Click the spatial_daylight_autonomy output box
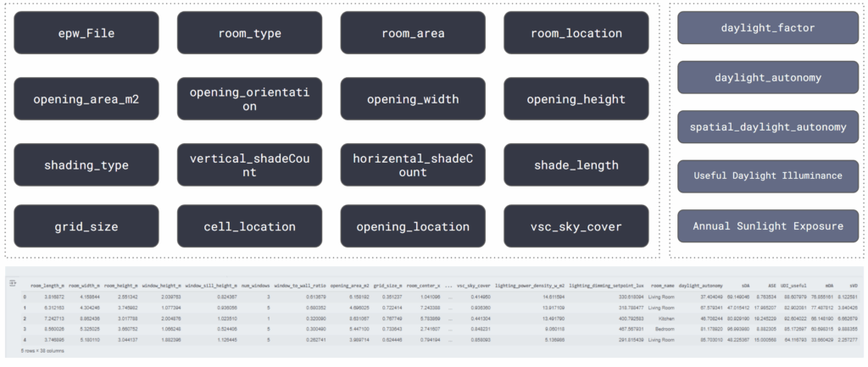Screen dimensions: 868x367 click(x=768, y=127)
